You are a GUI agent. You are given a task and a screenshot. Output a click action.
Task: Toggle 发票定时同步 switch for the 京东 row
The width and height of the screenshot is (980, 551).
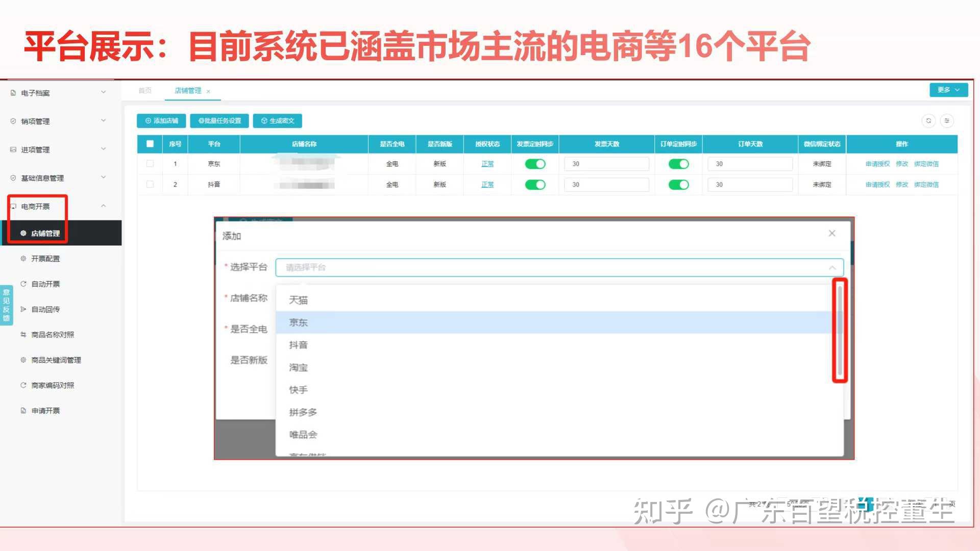point(535,164)
